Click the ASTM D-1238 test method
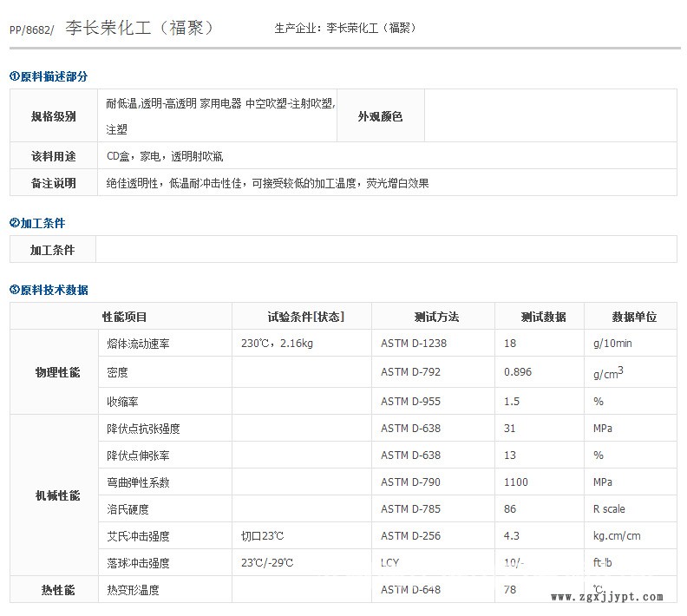The height and width of the screenshot is (616, 687). [414, 343]
